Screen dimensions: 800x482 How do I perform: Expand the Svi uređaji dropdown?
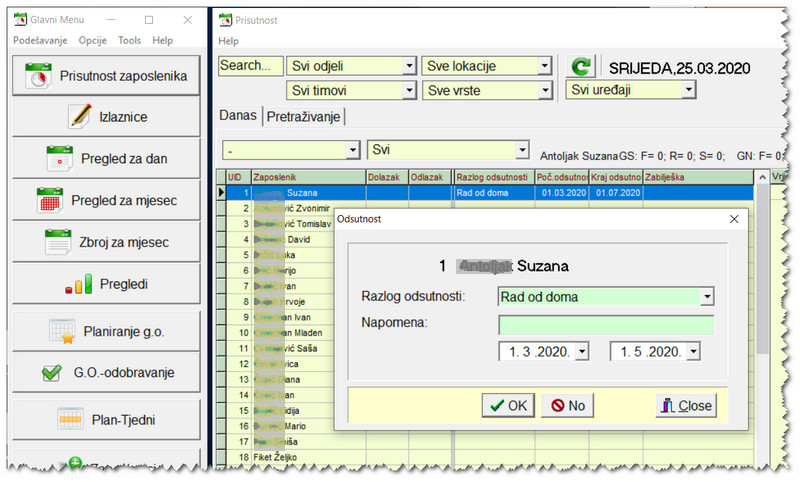click(689, 90)
